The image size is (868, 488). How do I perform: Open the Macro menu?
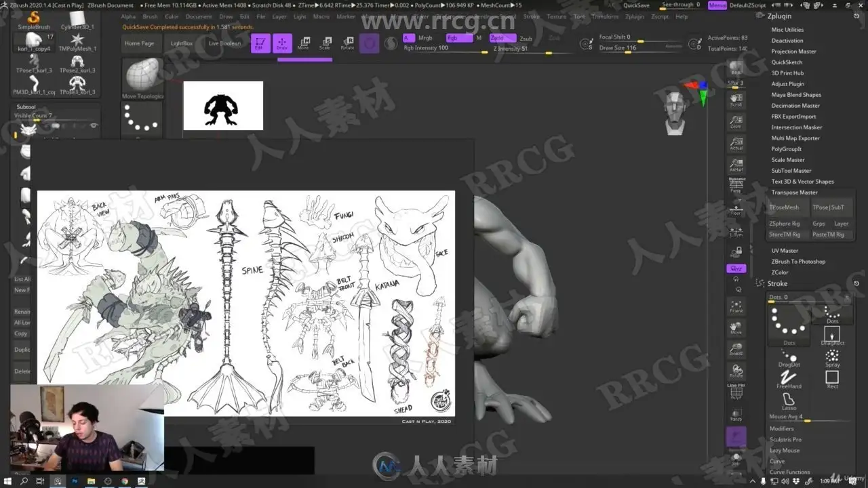(321, 16)
